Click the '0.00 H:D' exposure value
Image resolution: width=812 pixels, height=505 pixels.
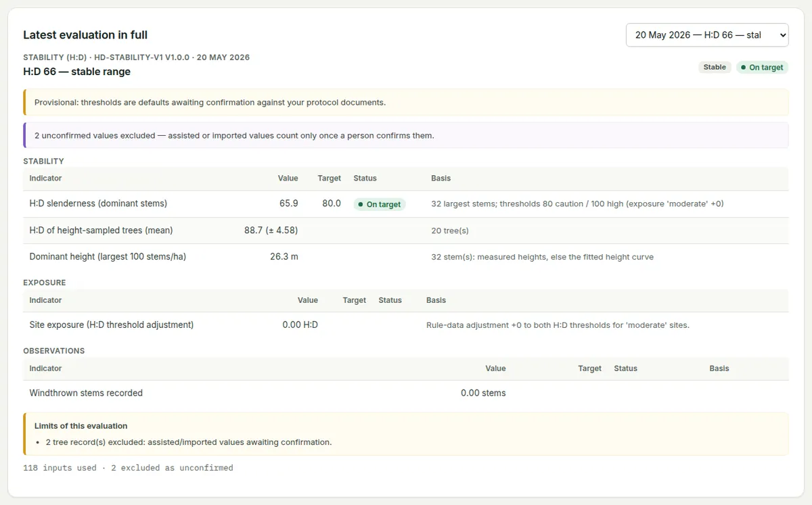pyautogui.click(x=300, y=325)
